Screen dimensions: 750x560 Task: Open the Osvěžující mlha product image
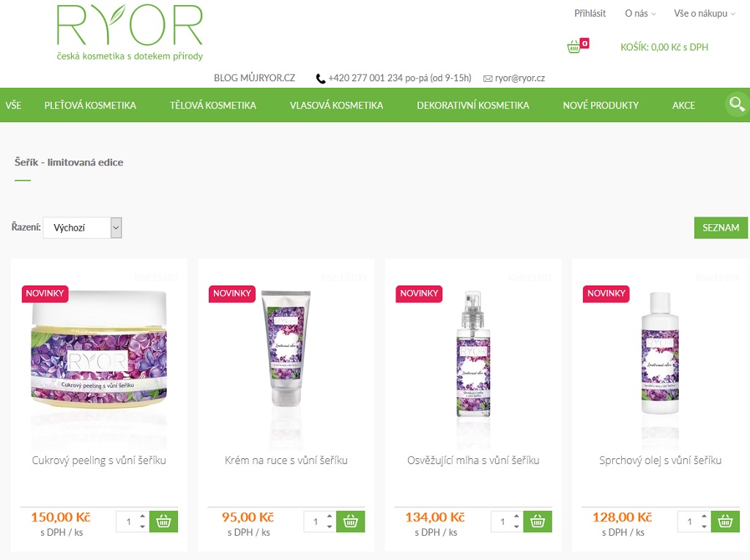tap(473, 354)
